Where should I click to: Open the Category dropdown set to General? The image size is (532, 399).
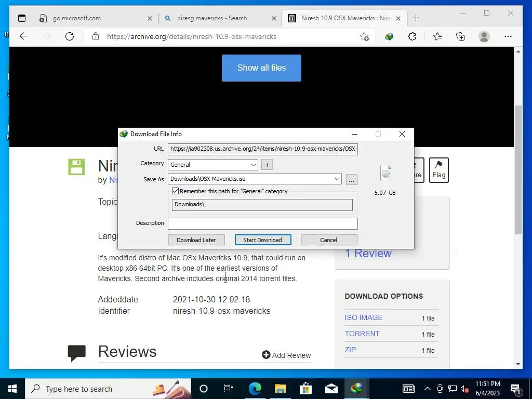(212, 165)
